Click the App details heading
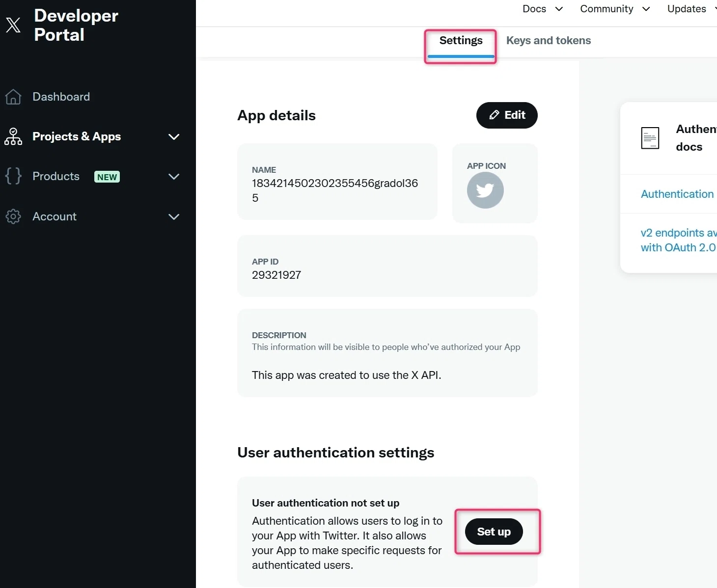This screenshot has width=717, height=588. 276,115
